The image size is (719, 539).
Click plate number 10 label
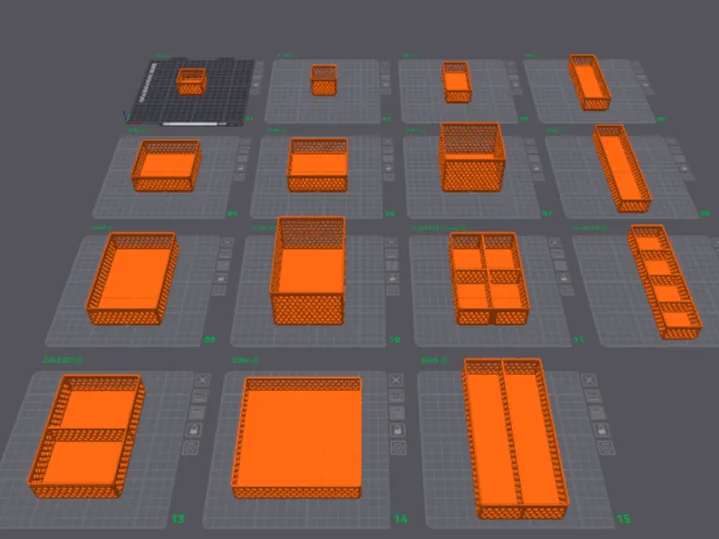click(394, 340)
